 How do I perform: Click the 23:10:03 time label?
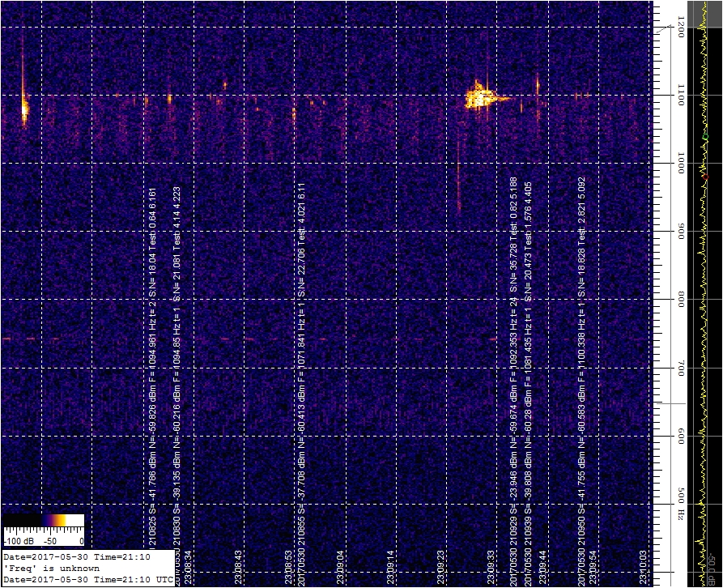643,567
